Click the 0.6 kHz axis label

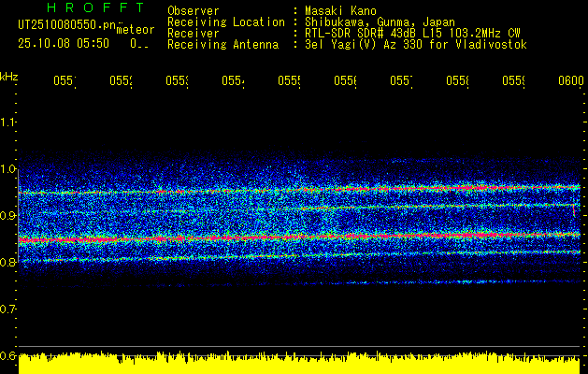pyautogui.click(x=7, y=355)
